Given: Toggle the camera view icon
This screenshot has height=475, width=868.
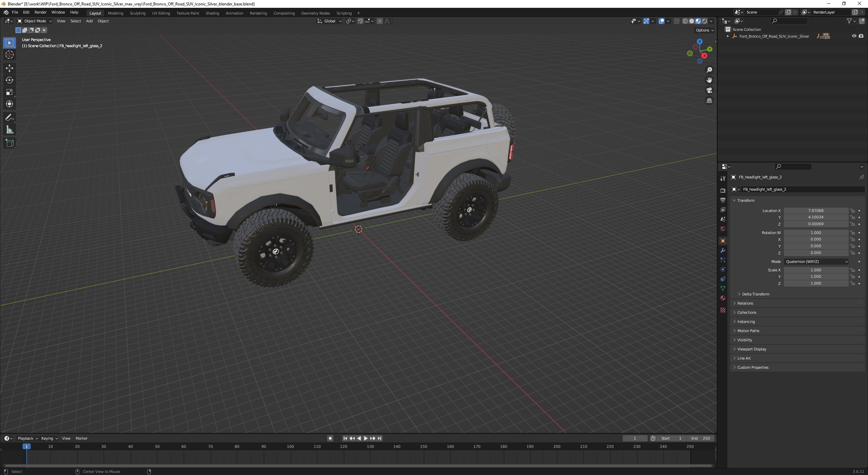Looking at the screenshot, I should tap(709, 90).
